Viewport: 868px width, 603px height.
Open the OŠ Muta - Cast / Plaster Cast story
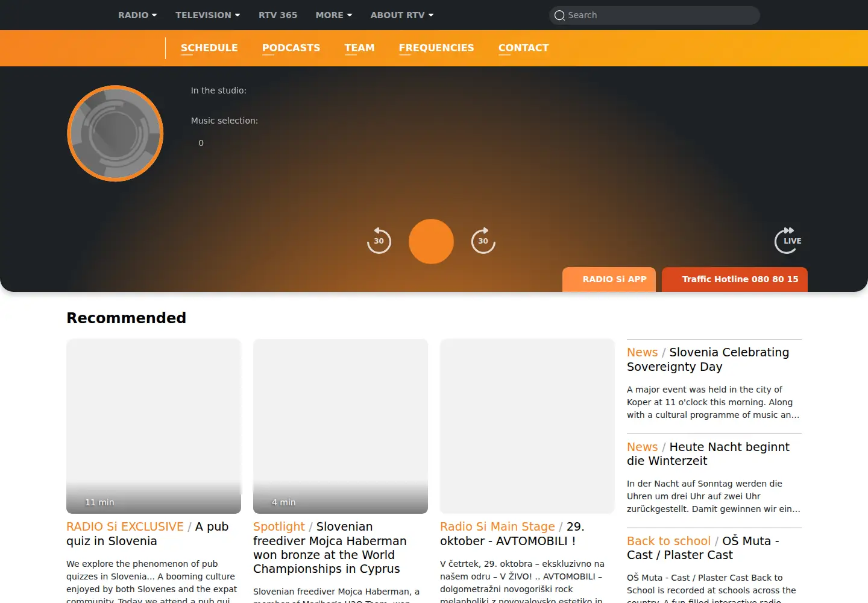coord(703,548)
